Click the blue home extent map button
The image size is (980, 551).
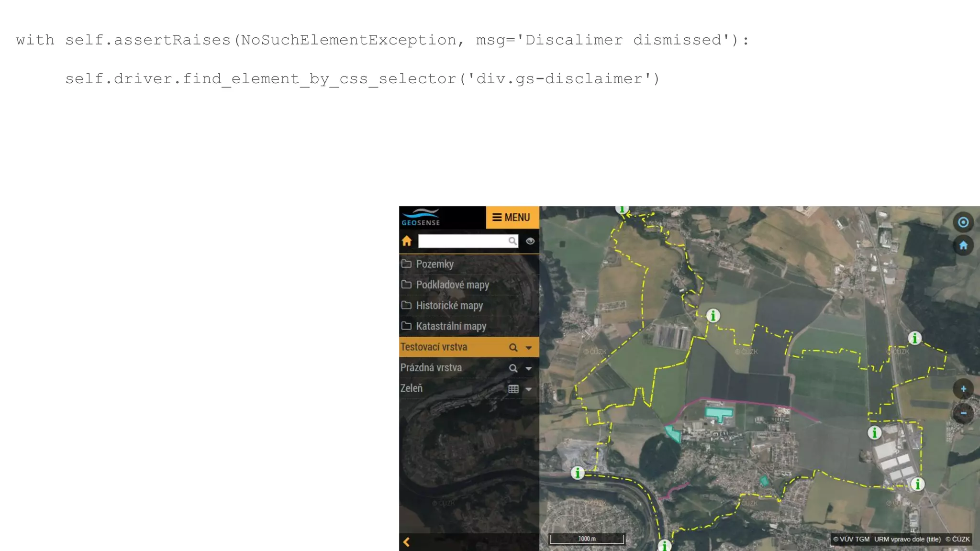point(963,246)
